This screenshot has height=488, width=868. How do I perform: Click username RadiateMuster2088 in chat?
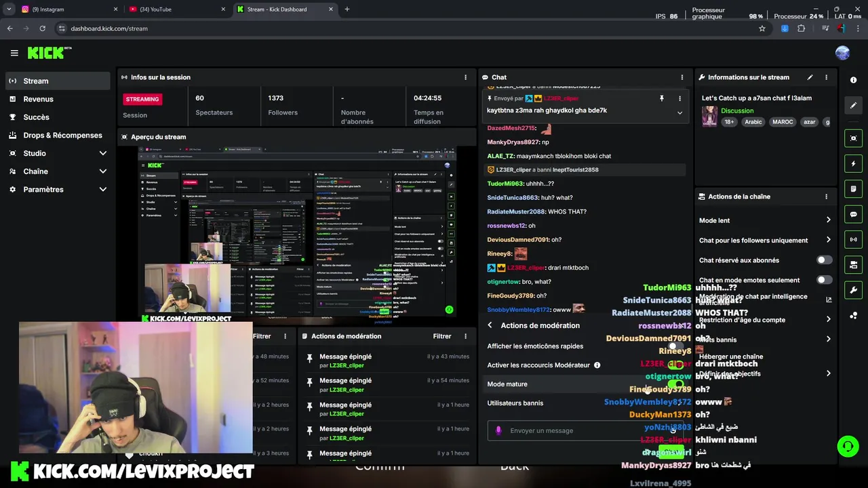(516, 211)
